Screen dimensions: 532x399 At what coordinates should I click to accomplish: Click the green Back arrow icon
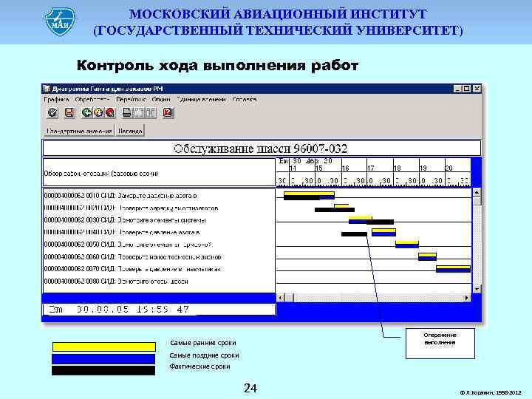tap(86, 112)
